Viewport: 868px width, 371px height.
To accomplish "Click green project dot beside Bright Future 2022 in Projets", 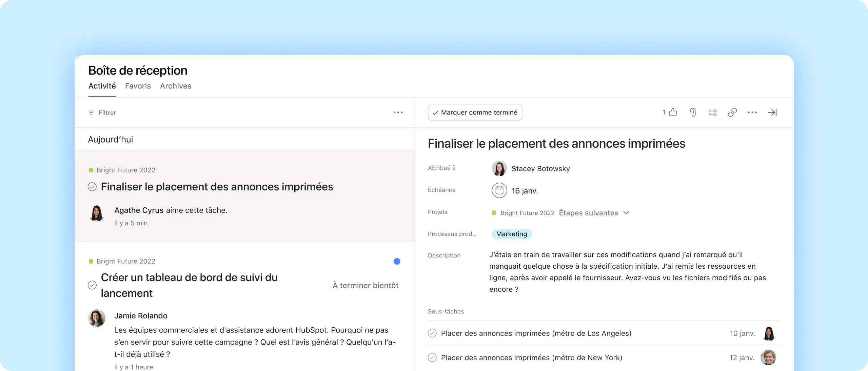I will point(494,213).
